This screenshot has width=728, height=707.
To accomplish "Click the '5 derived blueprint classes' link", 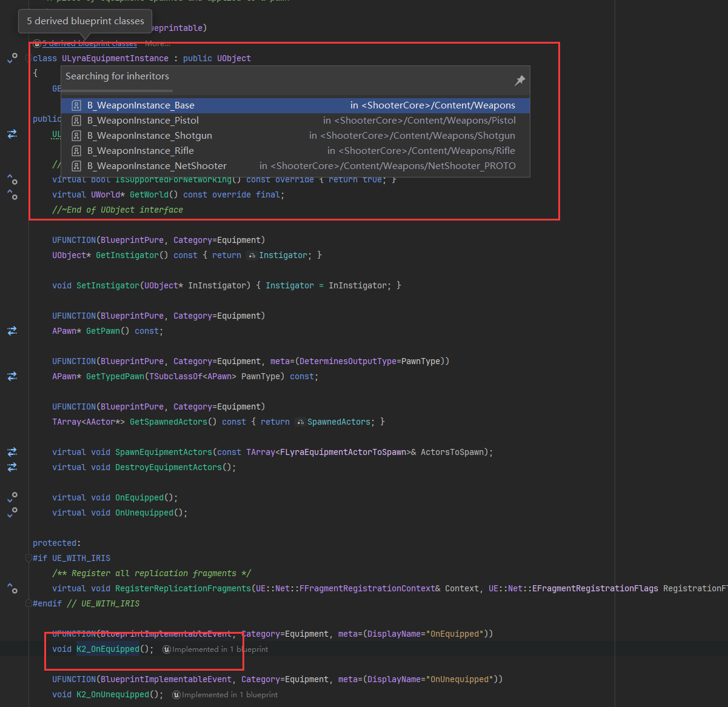I will point(90,44).
